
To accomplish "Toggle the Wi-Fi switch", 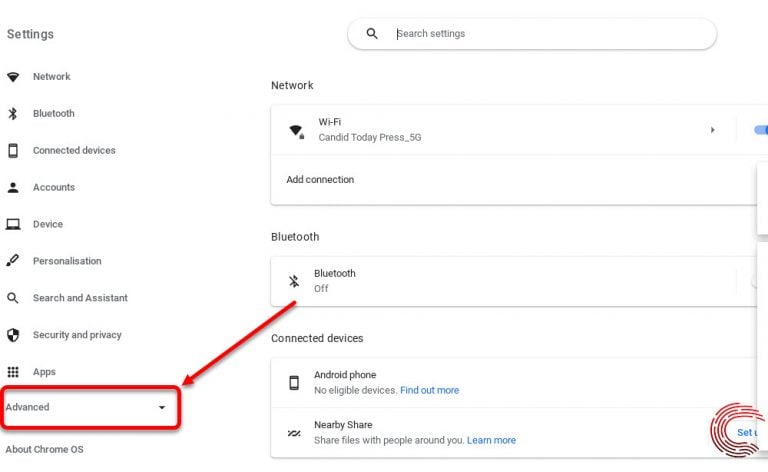I will click(759, 130).
